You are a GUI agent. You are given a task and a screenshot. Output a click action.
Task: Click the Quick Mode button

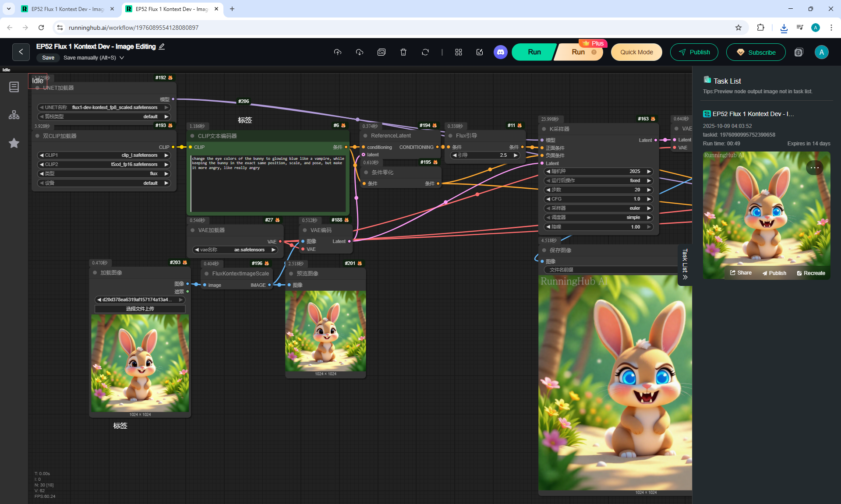click(x=636, y=52)
